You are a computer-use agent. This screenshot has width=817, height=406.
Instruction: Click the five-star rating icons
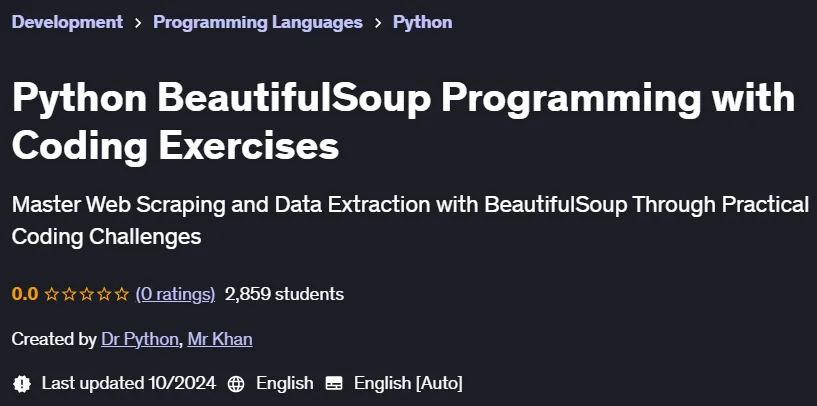pos(86,294)
